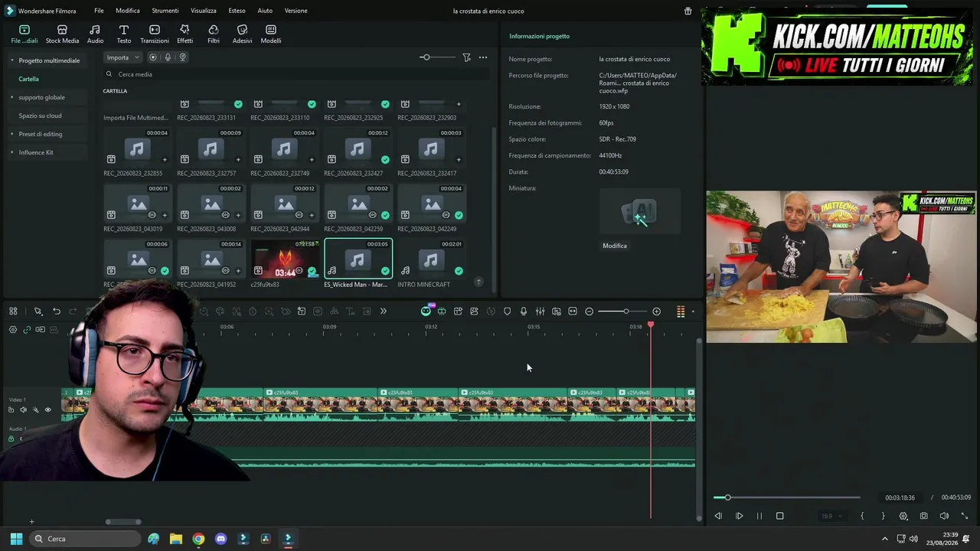Open preview quality settings gear
980x551 pixels.
903,516
